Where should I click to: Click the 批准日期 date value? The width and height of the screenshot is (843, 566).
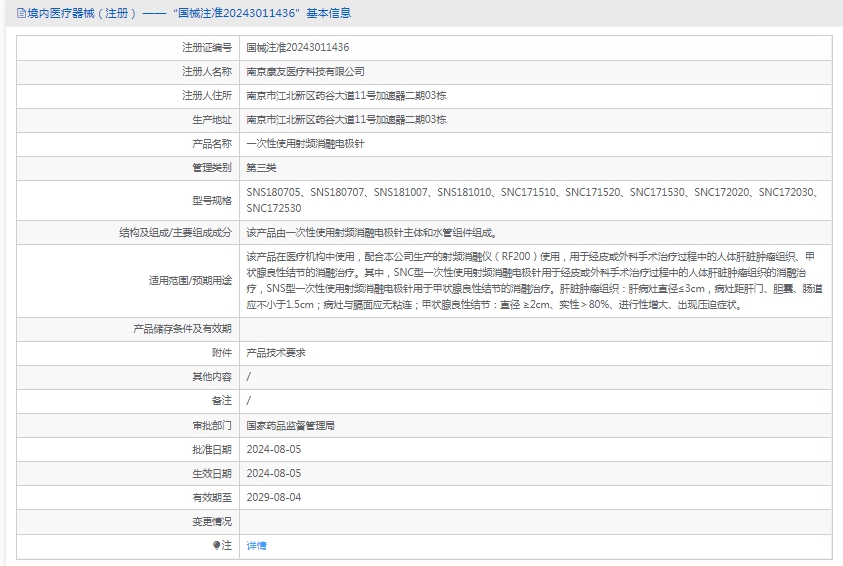pyautogui.click(x=273, y=449)
